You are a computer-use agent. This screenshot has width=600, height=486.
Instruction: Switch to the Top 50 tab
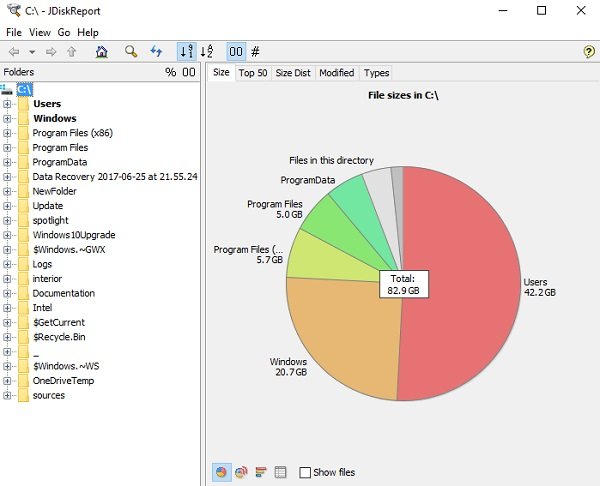(x=253, y=73)
